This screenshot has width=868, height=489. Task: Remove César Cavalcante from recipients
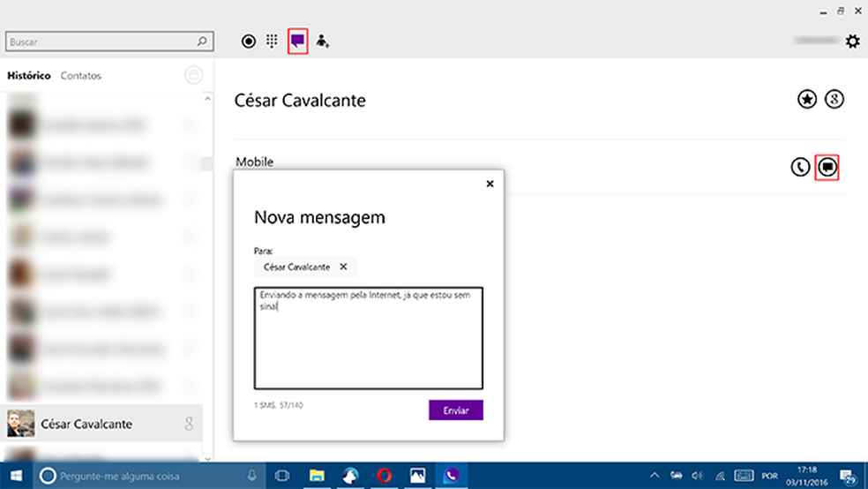point(344,267)
